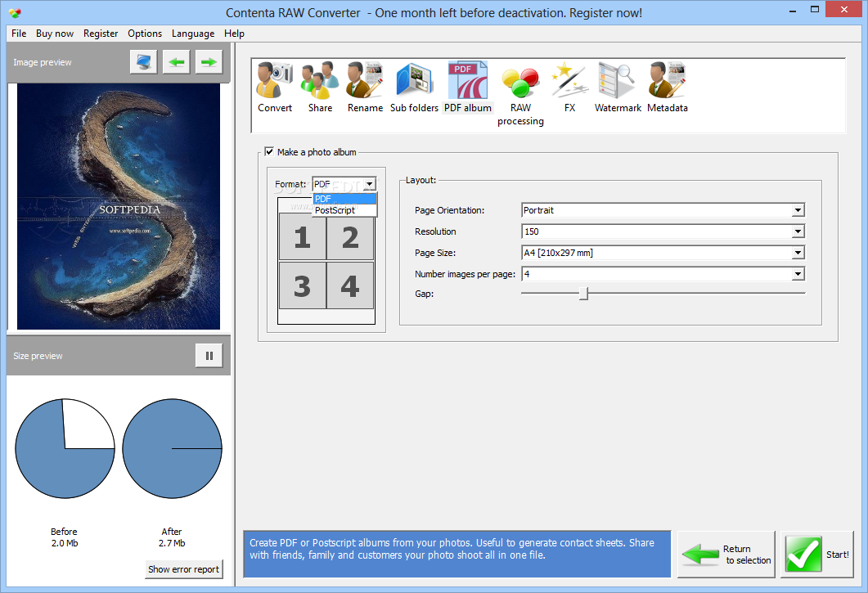Open the Share tool
868x593 pixels.
coord(320,88)
